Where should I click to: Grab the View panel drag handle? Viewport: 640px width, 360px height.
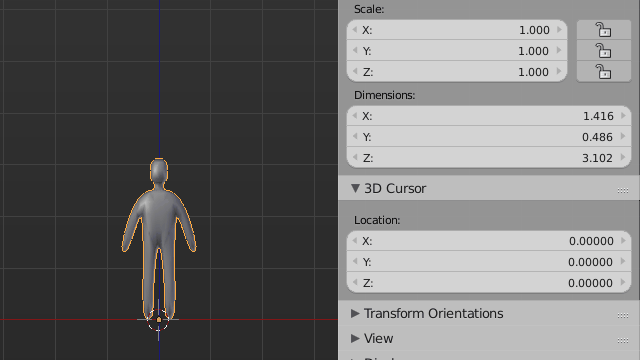point(623,340)
